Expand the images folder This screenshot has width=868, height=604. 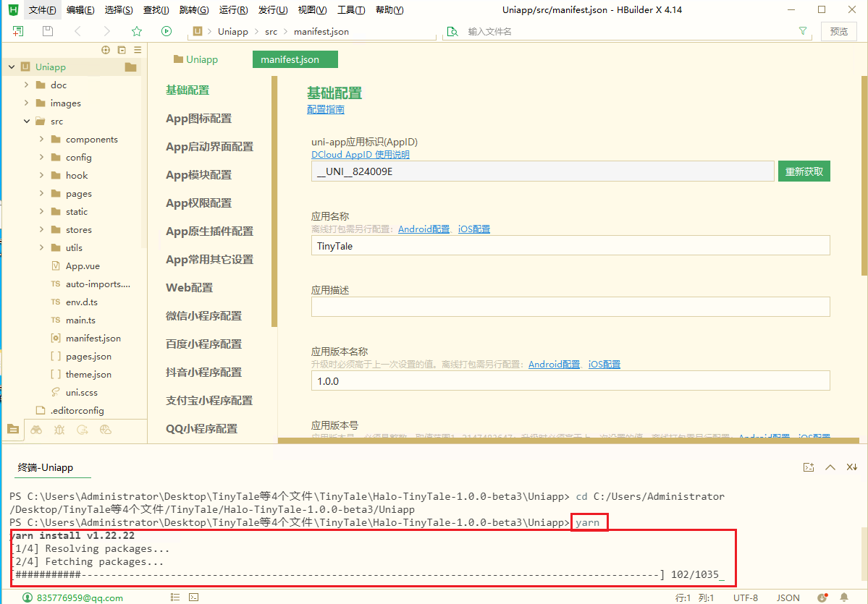click(26, 103)
